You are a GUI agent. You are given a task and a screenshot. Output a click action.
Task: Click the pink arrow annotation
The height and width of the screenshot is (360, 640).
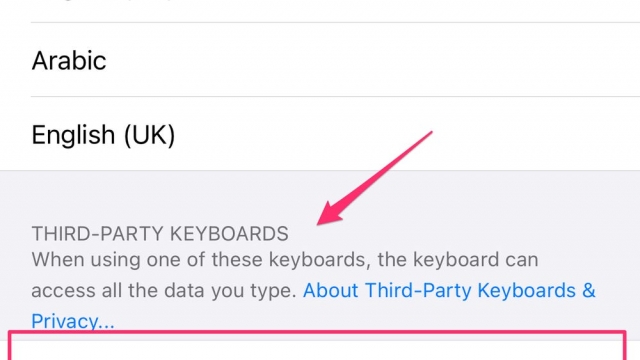pos(375,178)
